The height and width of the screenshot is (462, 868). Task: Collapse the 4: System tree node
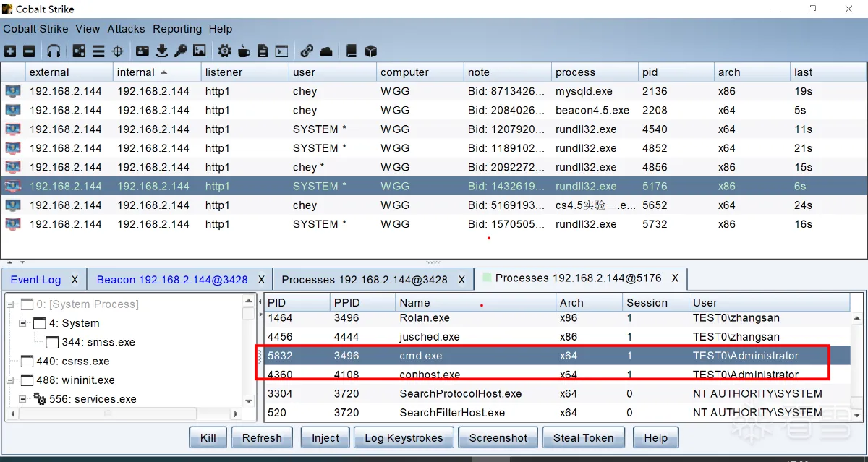pos(23,323)
